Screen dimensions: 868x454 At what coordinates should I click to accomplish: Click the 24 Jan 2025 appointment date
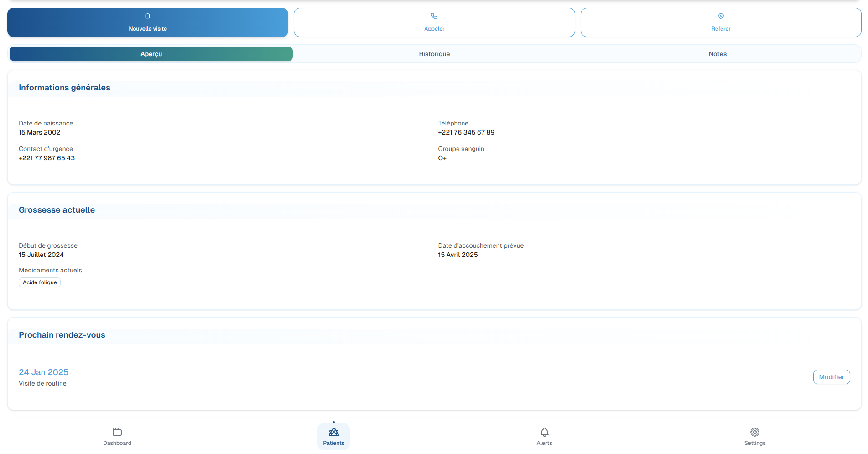click(x=43, y=372)
